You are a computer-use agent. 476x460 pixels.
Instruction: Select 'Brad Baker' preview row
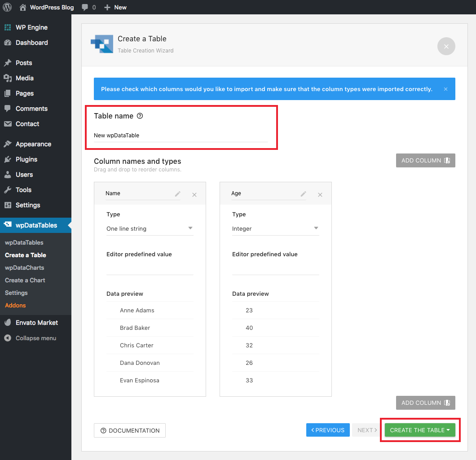[150, 328]
